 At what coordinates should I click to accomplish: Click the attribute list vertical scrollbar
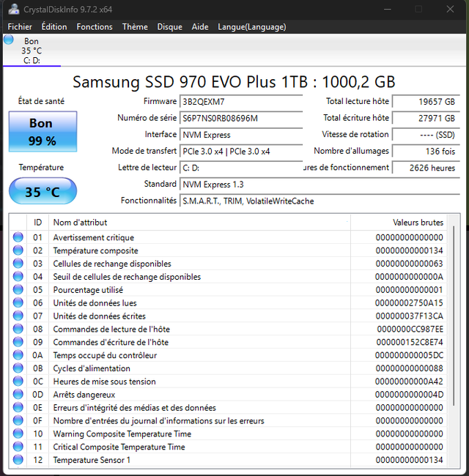(452, 330)
